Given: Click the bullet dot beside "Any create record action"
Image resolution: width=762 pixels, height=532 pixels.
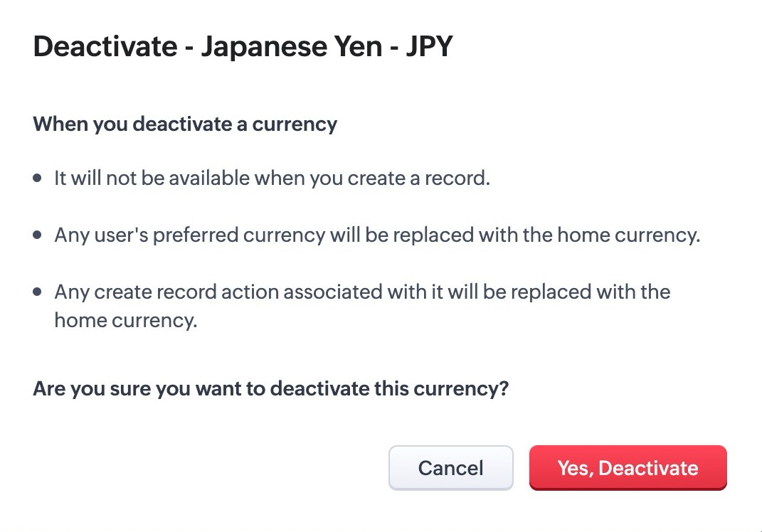Looking at the screenshot, I should pos(38,292).
